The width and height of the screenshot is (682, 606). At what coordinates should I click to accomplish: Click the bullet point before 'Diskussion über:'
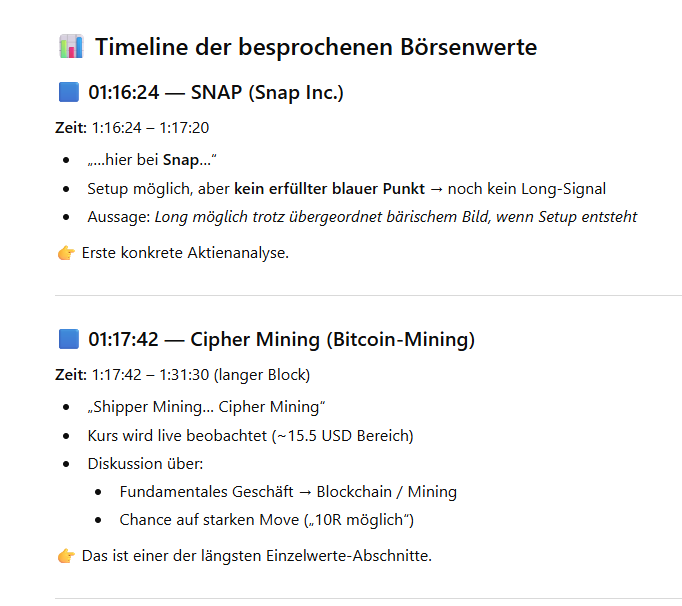[x=66, y=464]
